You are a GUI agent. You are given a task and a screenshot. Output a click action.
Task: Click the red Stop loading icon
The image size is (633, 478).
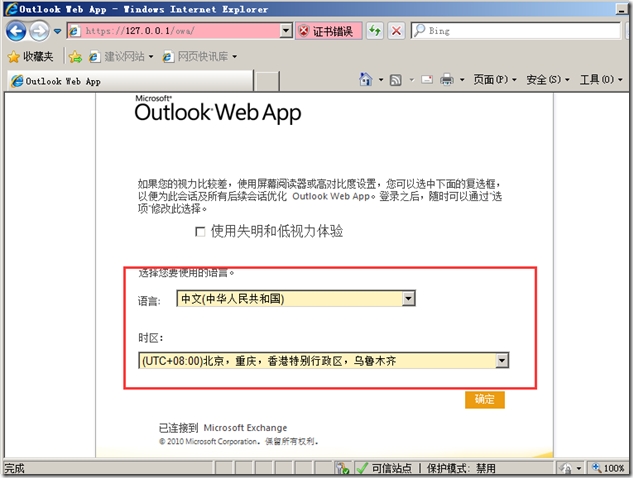(x=396, y=31)
